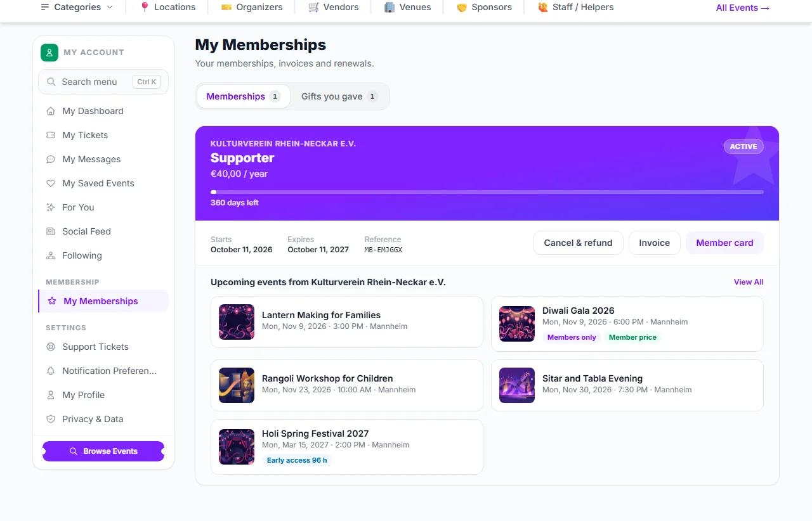Viewport: 812px width, 521px height.
Task: Click View All upcoming events link
Action: click(x=749, y=282)
